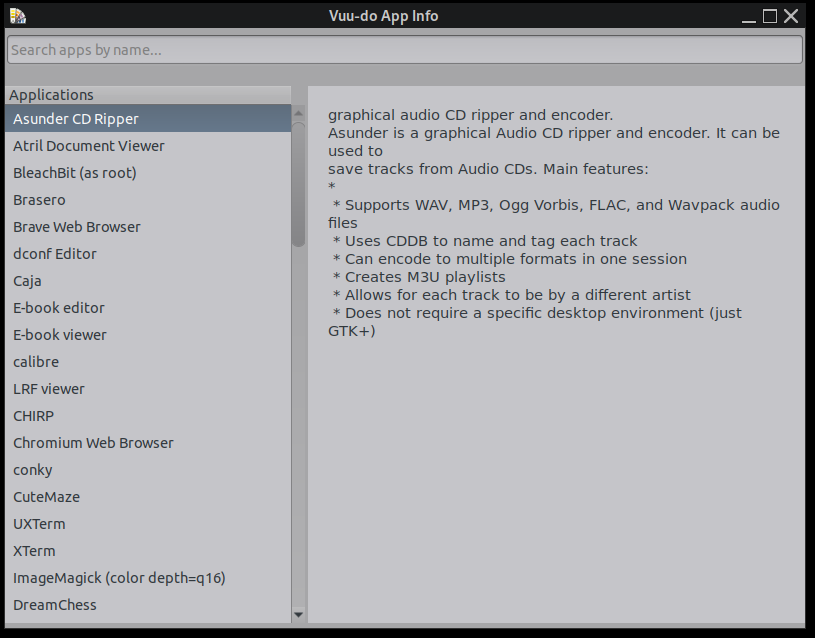Select Atril Document Viewer entry
Screen dimensions: 815x638
point(148,146)
